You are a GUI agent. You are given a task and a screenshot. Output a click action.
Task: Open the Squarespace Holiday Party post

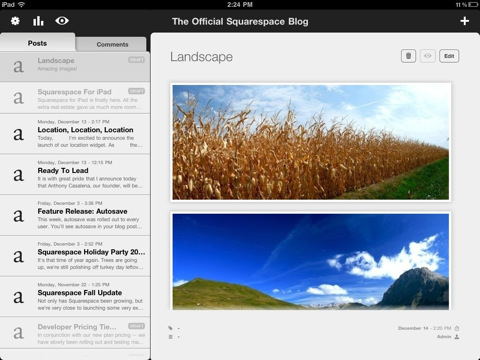75,256
